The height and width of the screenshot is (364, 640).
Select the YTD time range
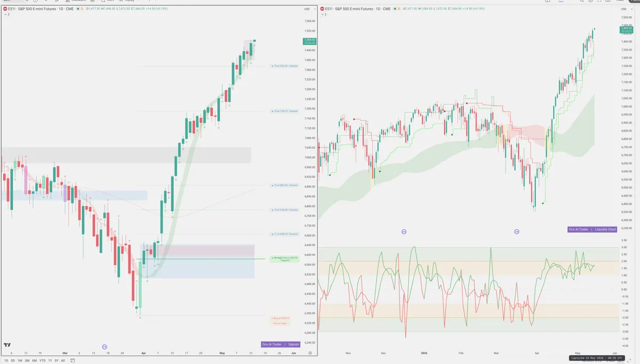[42, 361]
